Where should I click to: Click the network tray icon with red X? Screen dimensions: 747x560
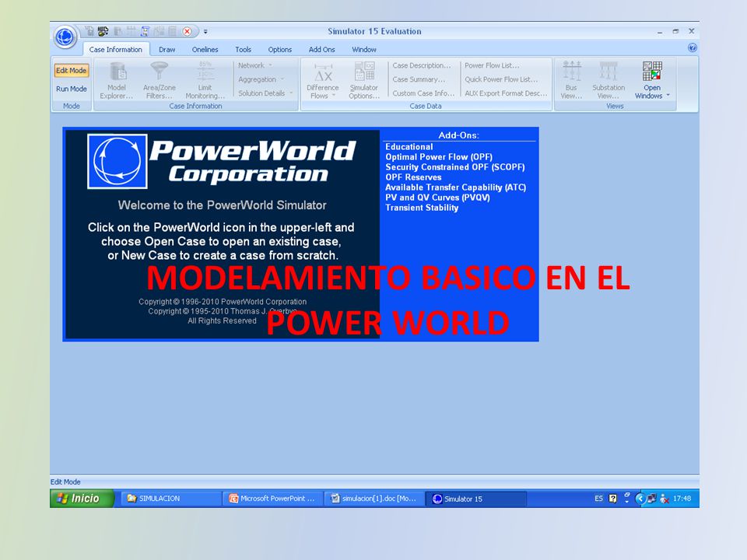point(664,499)
